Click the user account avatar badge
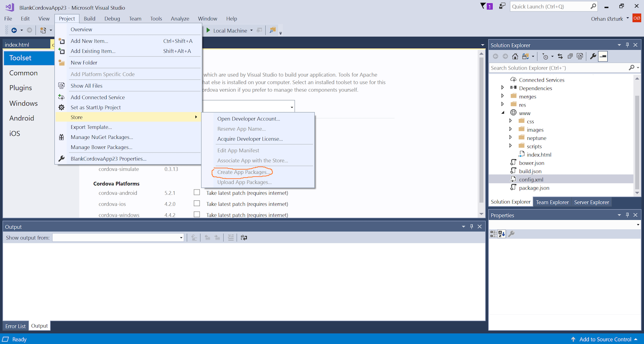 [637, 18]
